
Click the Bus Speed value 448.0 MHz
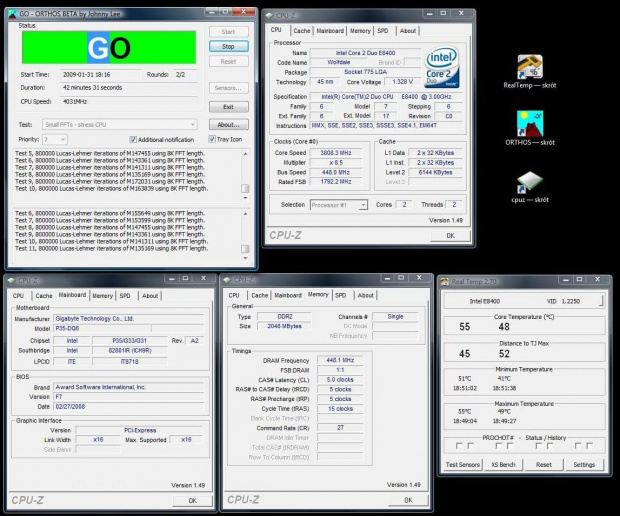(335, 172)
